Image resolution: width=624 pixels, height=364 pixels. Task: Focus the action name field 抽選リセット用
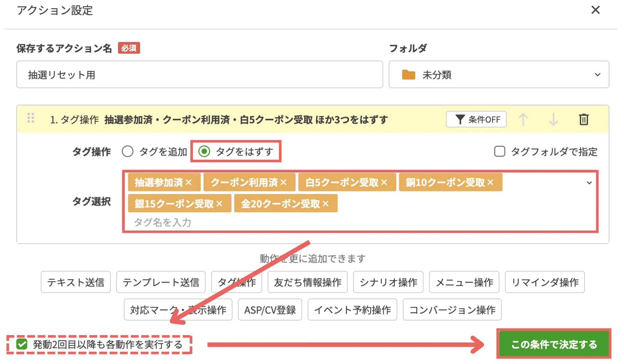pyautogui.click(x=200, y=74)
